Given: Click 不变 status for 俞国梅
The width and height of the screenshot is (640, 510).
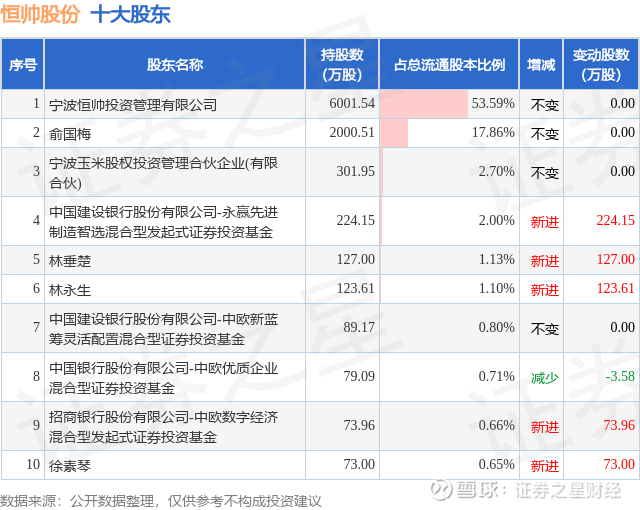Looking at the screenshot, I should [544, 134].
